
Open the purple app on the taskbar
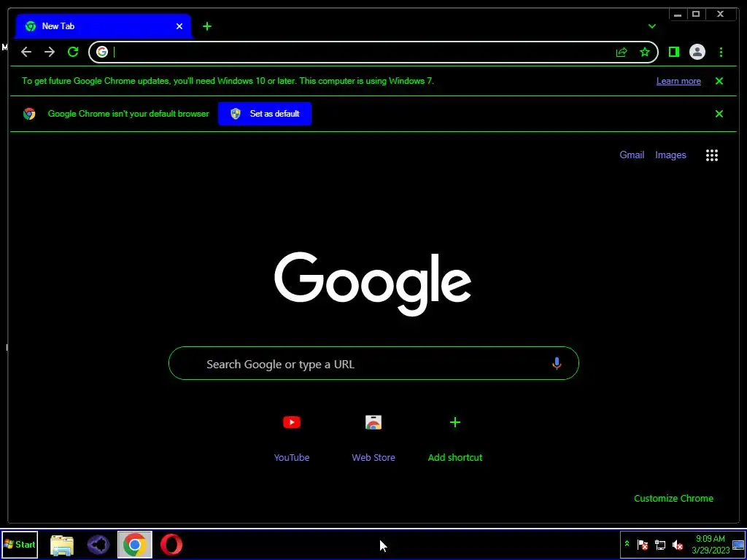98,545
